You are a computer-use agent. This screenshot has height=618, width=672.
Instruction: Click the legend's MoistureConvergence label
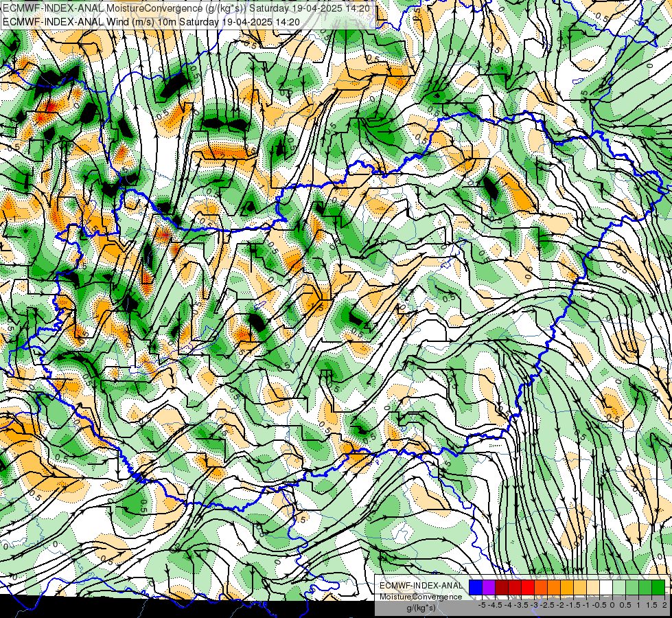(x=421, y=597)
